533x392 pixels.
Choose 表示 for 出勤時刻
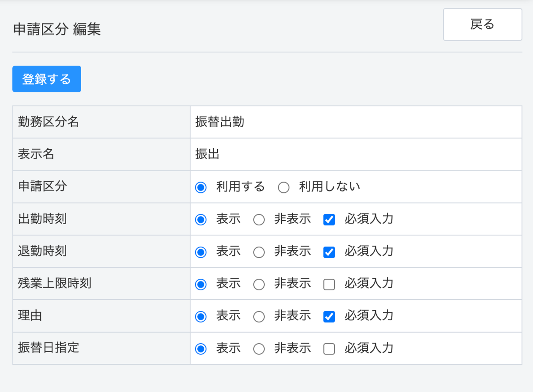pyautogui.click(x=201, y=220)
